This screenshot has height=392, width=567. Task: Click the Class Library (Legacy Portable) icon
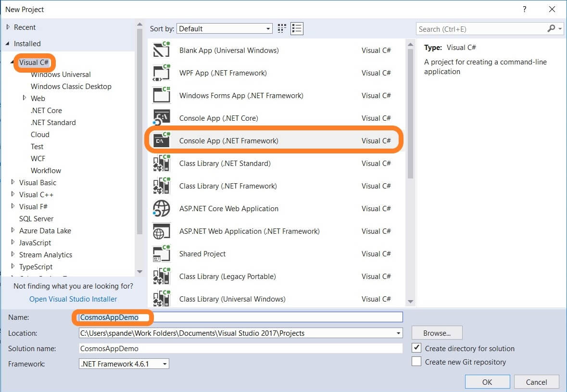tap(161, 276)
